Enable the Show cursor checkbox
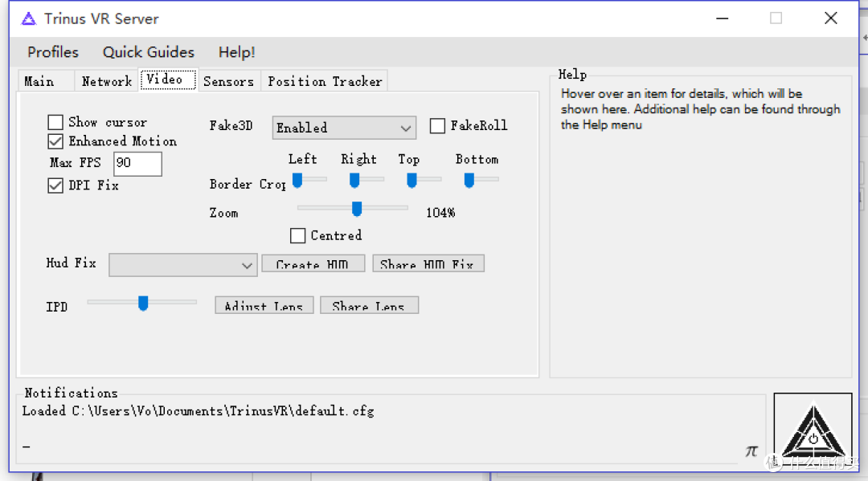The height and width of the screenshot is (481, 868). tap(55, 122)
